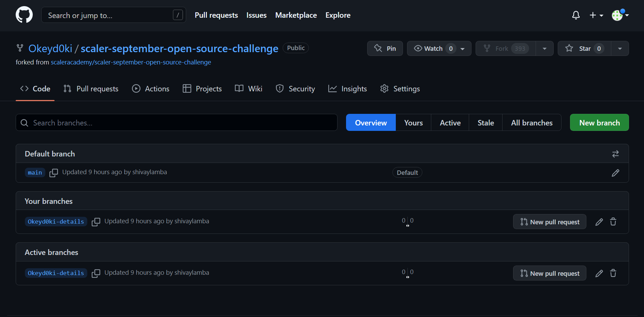Screen dimensions: 644x317
Task: Open the Star dropdown arrow
Action: click(x=620, y=48)
